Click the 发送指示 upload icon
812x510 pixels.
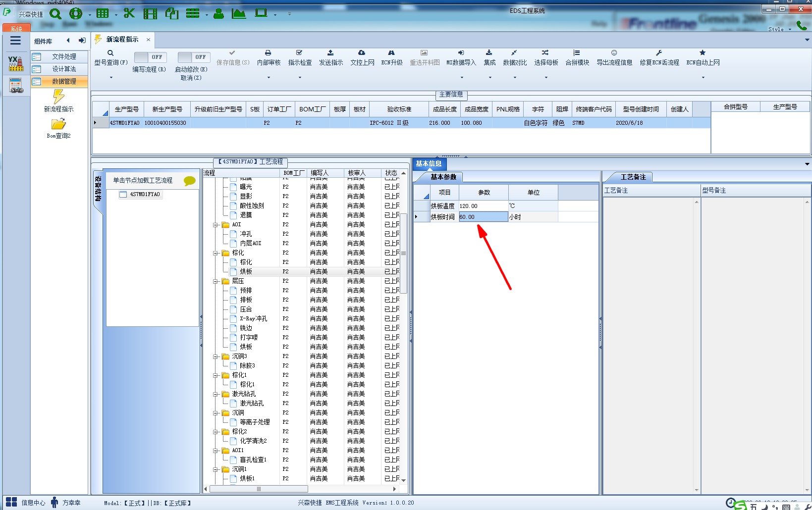click(x=330, y=52)
